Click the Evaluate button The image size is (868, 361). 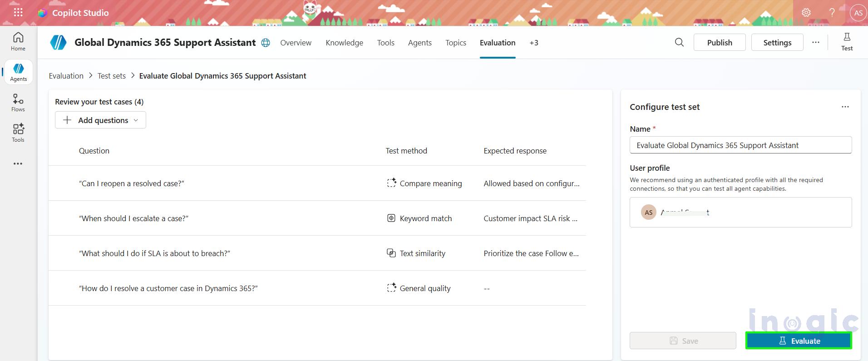click(x=799, y=341)
